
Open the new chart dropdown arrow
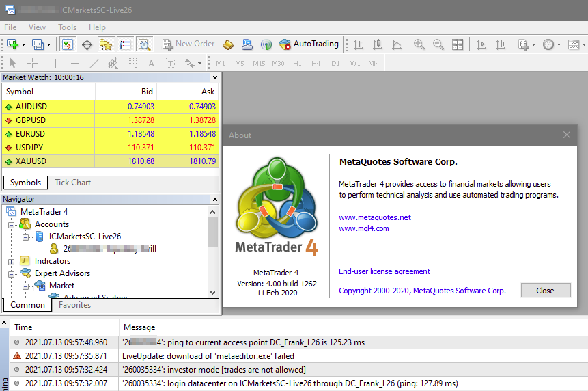(x=24, y=44)
